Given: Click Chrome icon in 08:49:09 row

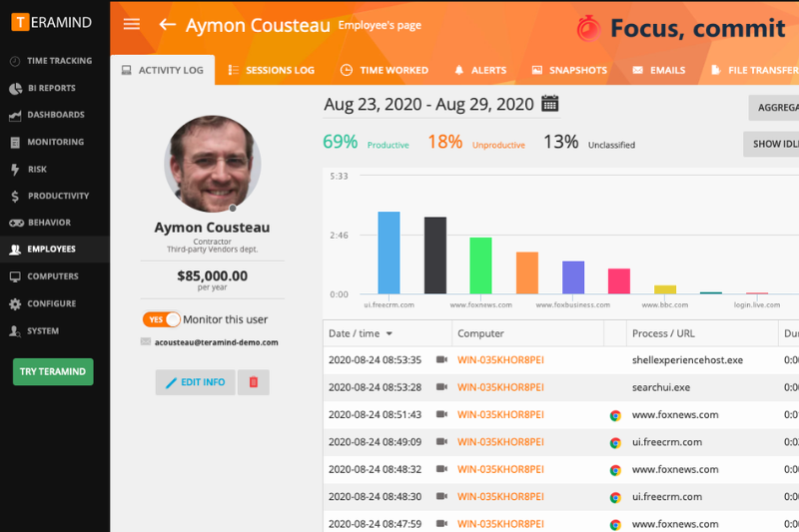Looking at the screenshot, I should 615,443.
